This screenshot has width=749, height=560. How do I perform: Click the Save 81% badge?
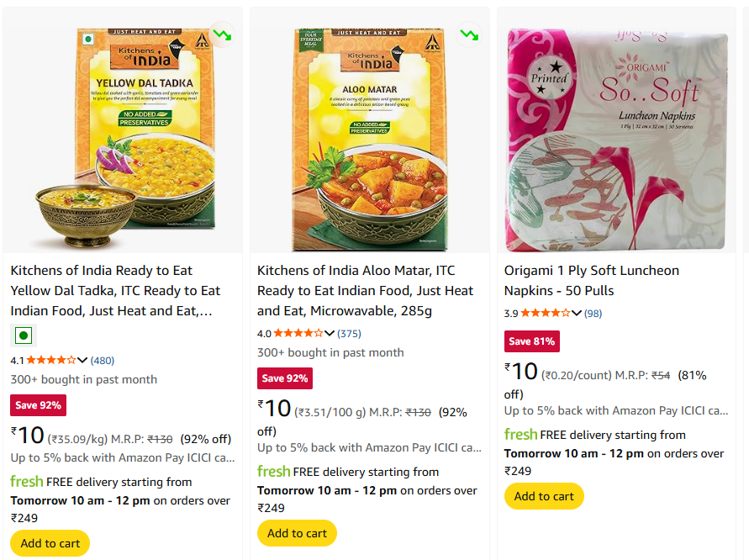pos(531,341)
